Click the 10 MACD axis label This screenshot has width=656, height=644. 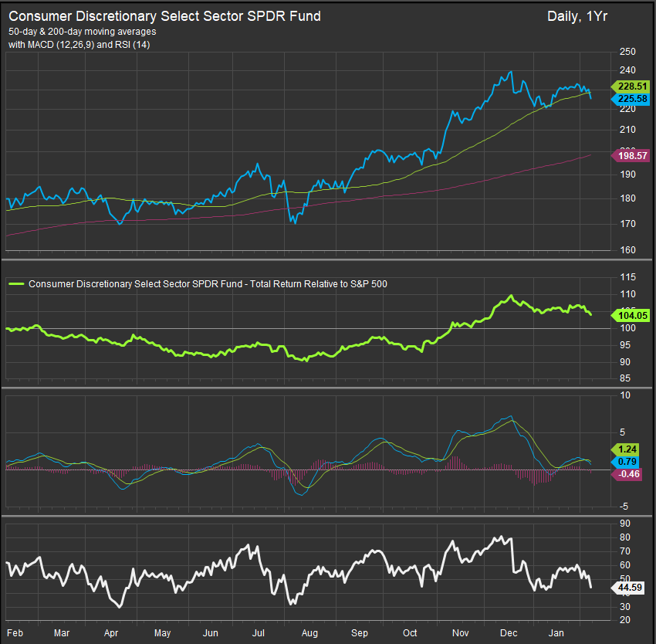pyautogui.click(x=624, y=395)
